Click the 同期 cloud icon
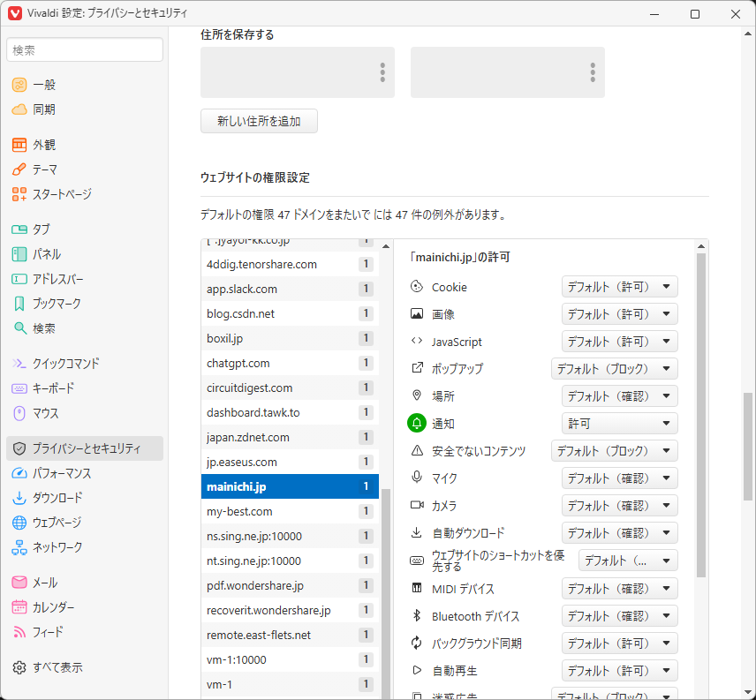 click(19, 109)
